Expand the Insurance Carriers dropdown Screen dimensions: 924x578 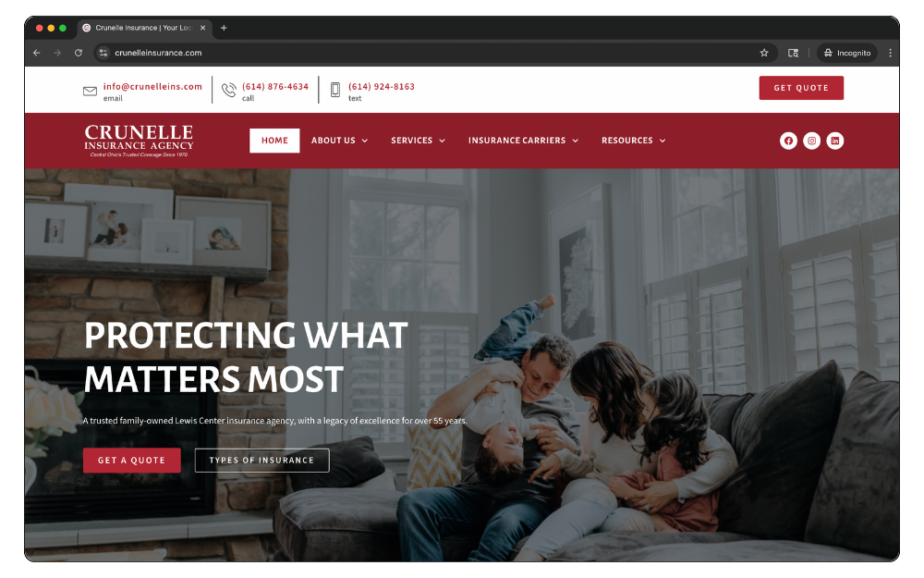click(523, 141)
